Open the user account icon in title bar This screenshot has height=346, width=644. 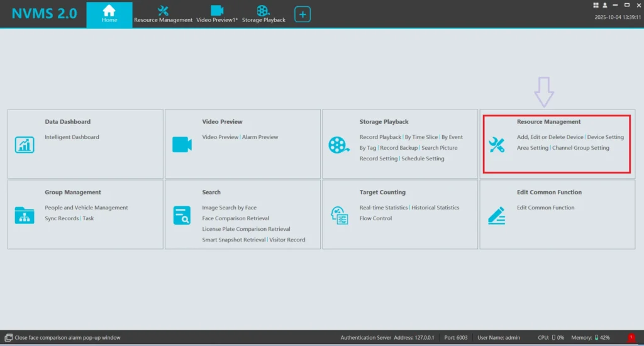(604, 5)
